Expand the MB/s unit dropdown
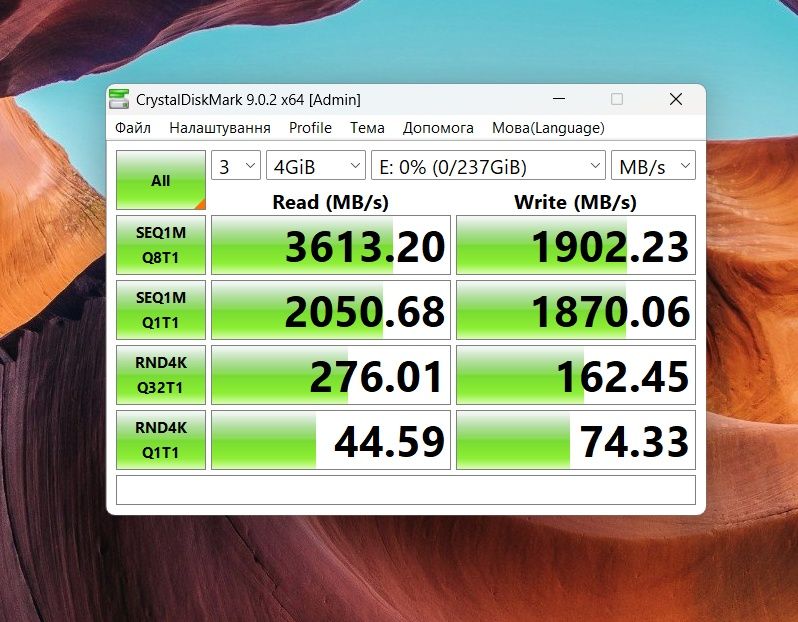The image size is (798, 622). point(653,165)
